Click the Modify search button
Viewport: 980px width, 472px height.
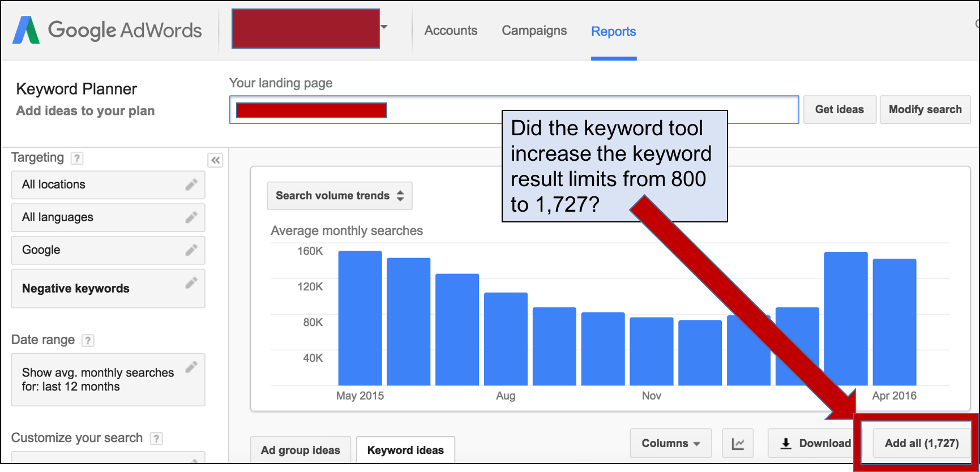point(925,109)
